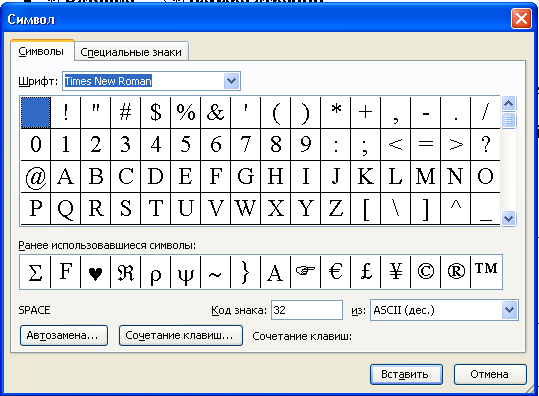Click the Код знака input field
This screenshot has width=539, height=396.
tap(307, 310)
